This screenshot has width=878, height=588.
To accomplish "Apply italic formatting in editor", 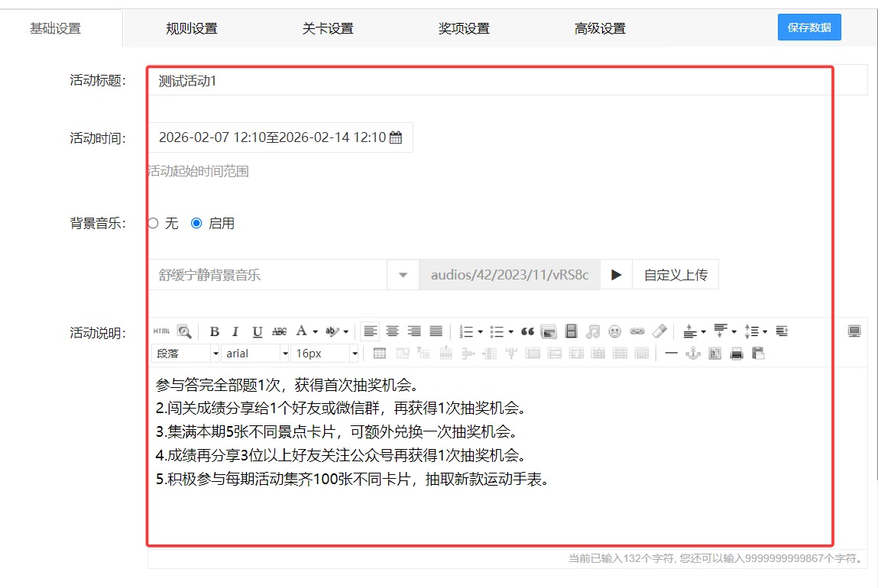I will point(235,331).
